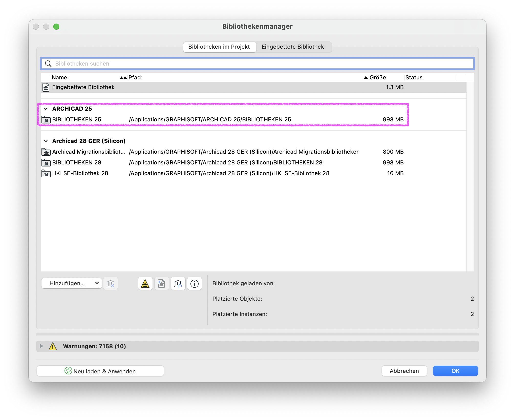Click the Platzierte Objekte label

237,299
